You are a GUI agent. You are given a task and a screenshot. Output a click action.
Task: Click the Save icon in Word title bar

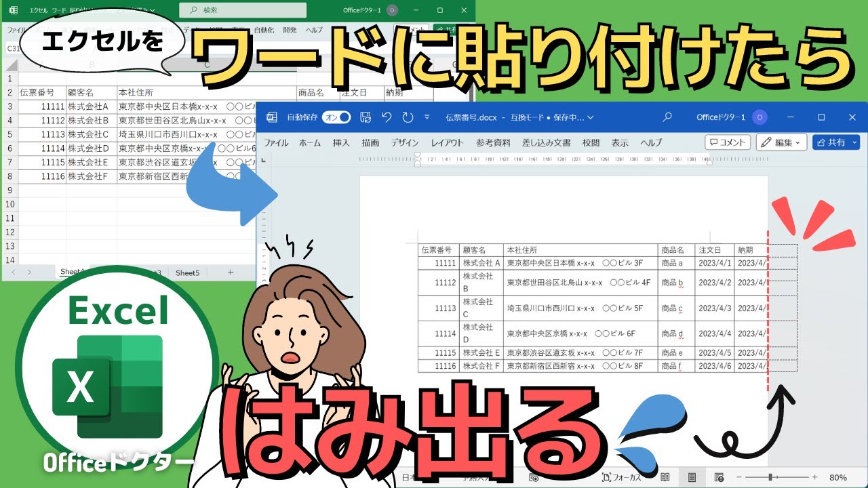tap(366, 117)
